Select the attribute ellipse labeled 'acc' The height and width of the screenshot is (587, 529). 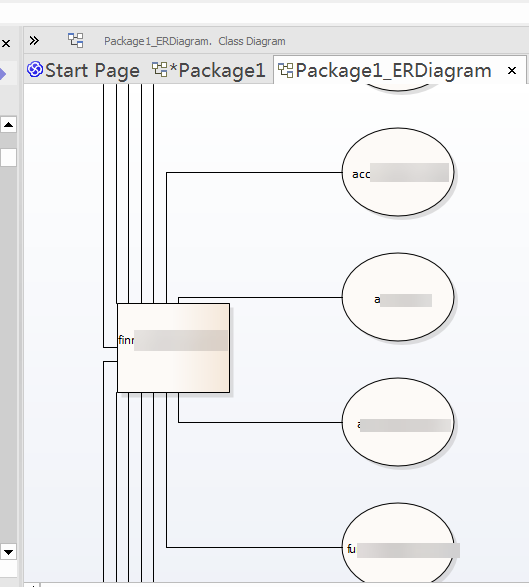pyautogui.click(x=398, y=172)
